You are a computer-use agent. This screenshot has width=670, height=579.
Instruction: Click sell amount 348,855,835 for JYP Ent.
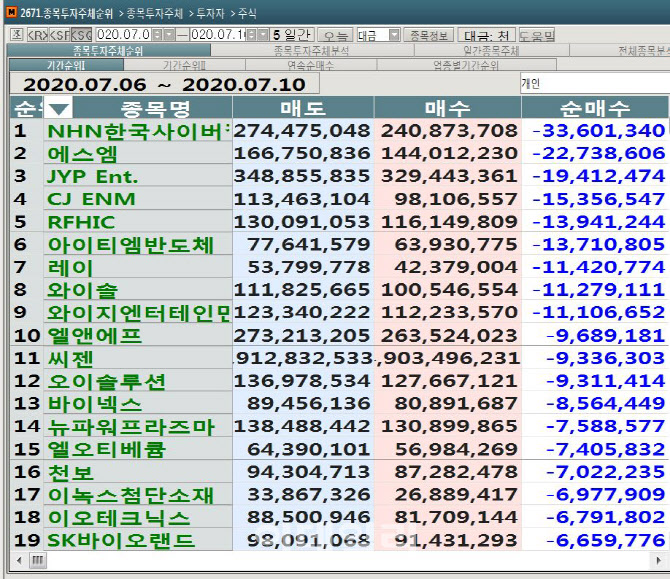302,176
